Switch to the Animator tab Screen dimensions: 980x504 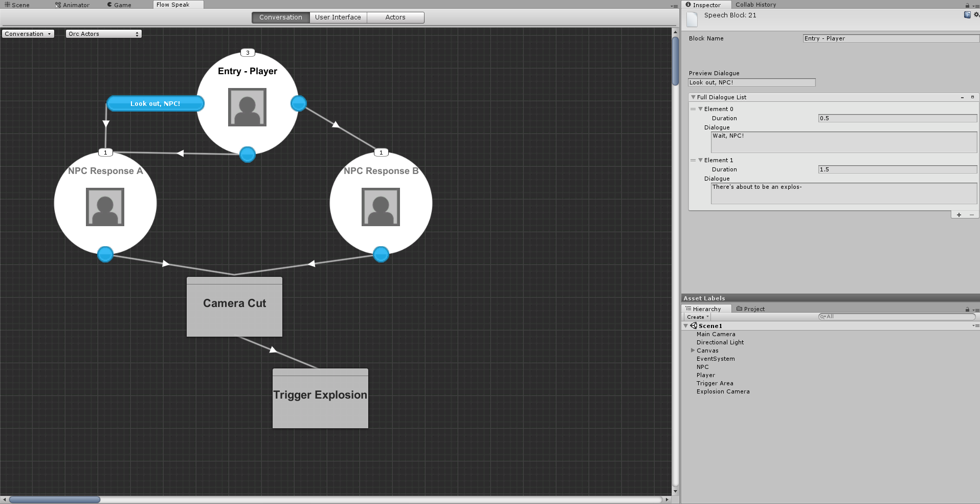[72, 5]
